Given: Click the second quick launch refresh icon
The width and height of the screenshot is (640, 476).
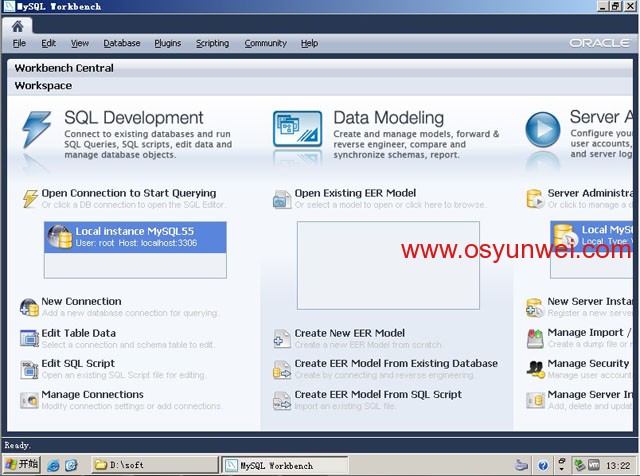Looking at the screenshot, I should pos(71,465).
